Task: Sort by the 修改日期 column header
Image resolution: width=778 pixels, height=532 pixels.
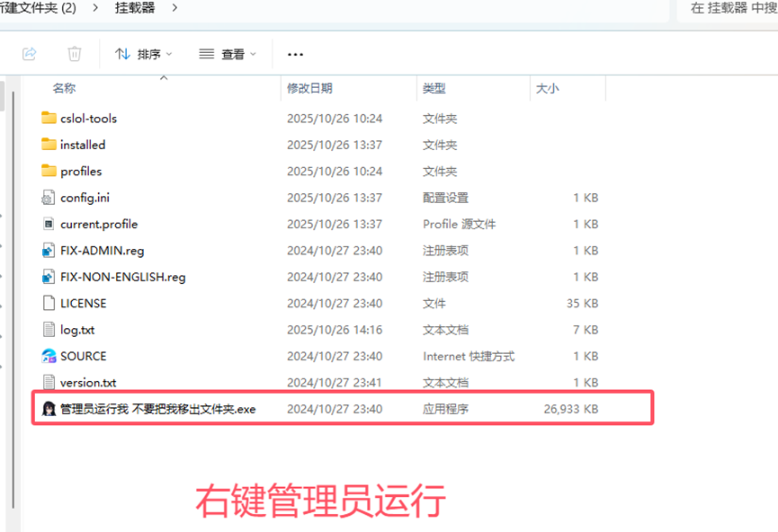Action: point(310,87)
